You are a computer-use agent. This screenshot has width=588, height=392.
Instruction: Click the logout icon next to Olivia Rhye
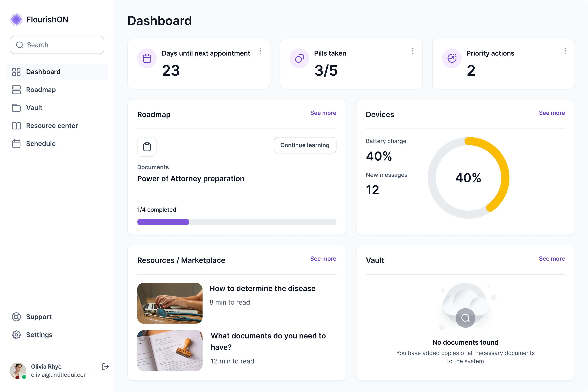coord(105,367)
